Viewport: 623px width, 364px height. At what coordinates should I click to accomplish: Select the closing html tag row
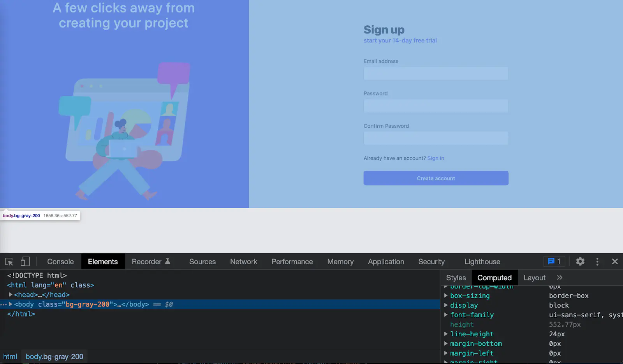coord(21,314)
